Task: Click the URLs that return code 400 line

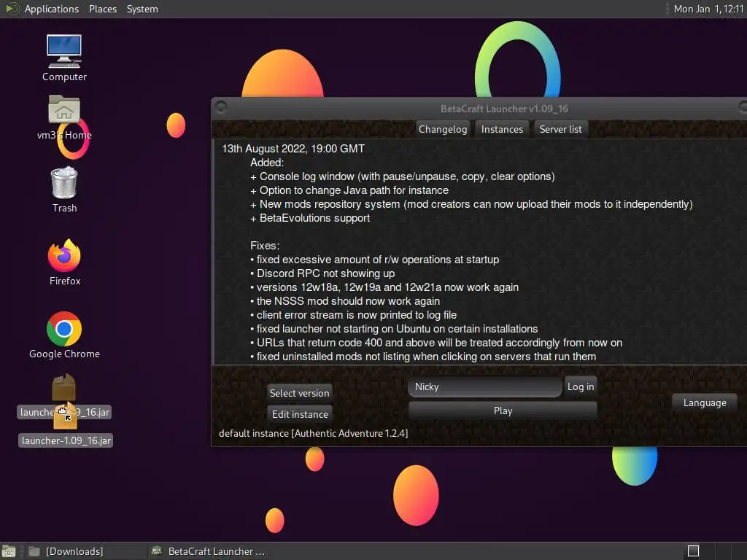Action: coord(436,343)
